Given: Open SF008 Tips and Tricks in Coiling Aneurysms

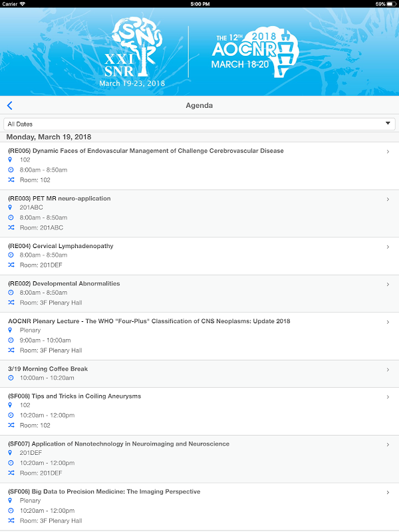Looking at the screenshot, I should 199,411.
